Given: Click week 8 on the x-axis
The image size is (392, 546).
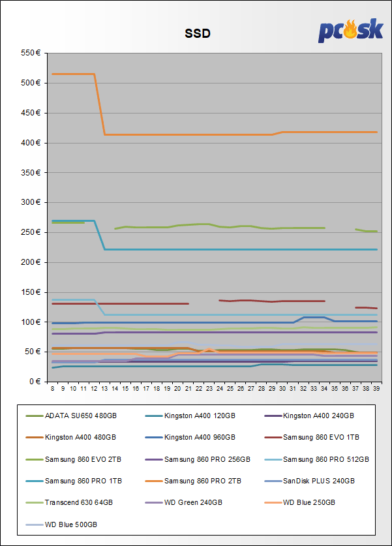Looking at the screenshot, I should [x=53, y=389].
